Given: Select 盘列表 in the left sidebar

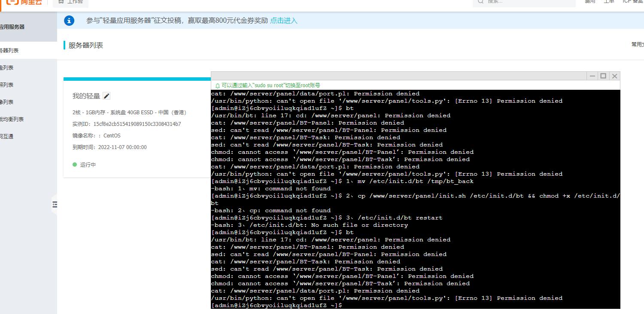Looking at the screenshot, I should coord(7,68).
